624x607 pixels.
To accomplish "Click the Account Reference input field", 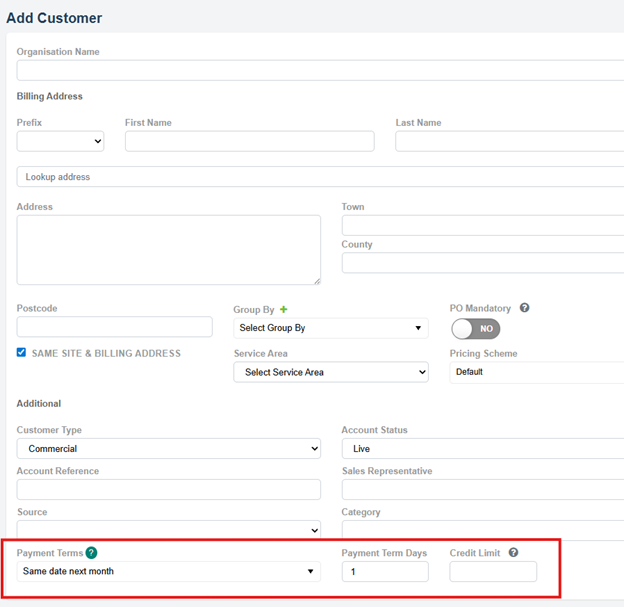I will [168, 490].
